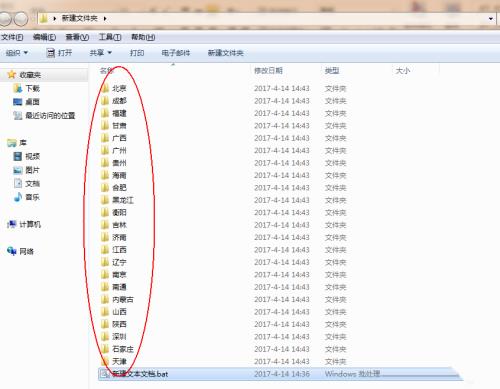Click the 黑龙江 folder icon

click(105, 200)
